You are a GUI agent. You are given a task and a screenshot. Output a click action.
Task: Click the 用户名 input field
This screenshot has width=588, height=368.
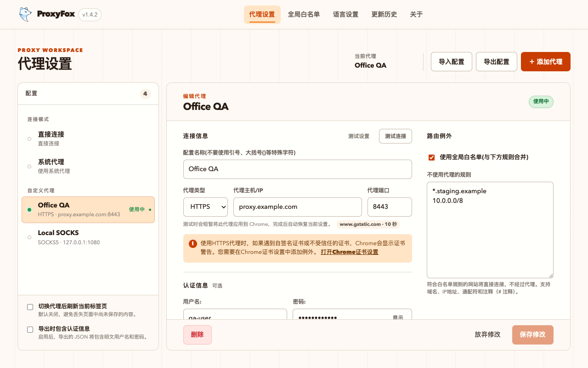pos(235,314)
